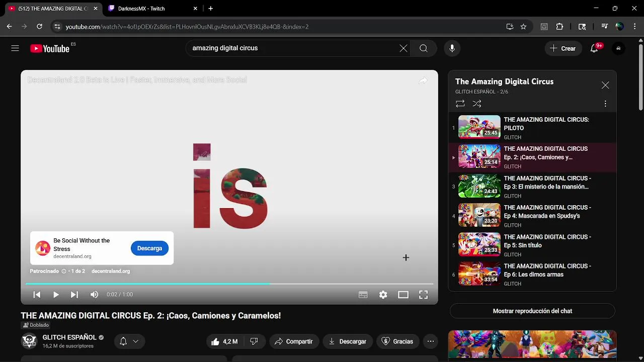Play Ep 4 Mascarada en Spudsy's

coord(532,216)
